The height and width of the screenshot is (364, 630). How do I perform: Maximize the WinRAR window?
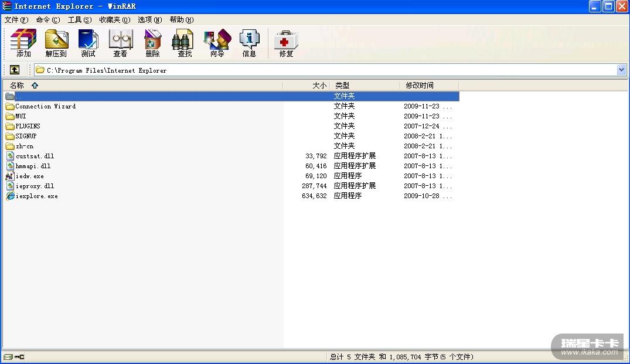tap(609, 6)
